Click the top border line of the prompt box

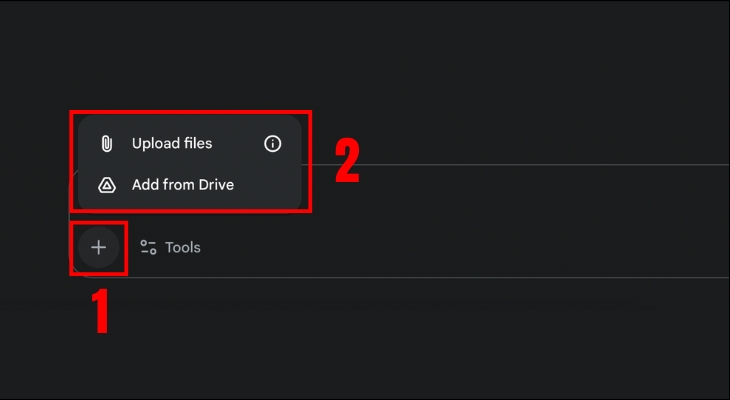[520, 164]
